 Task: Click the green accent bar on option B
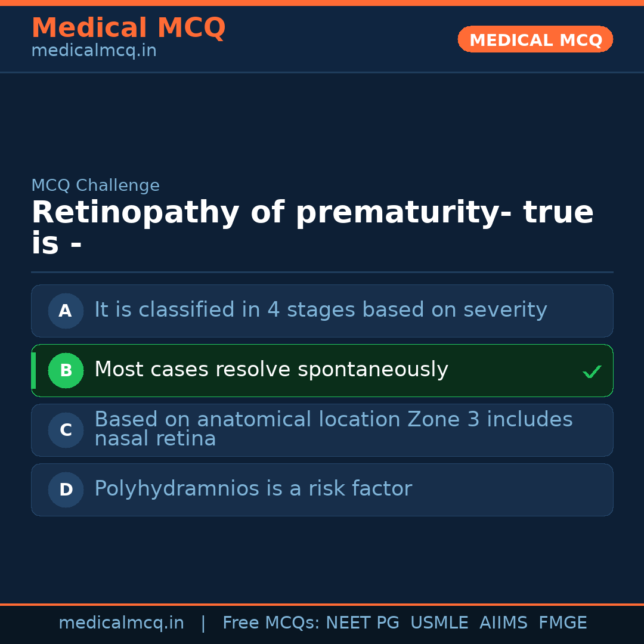click(33, 370)
